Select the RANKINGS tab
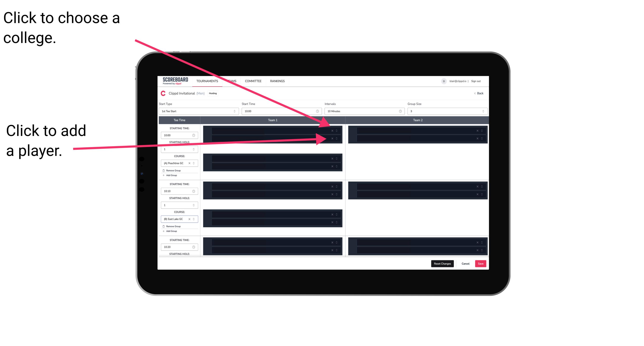This screenshot has width=644, height=346. click(x=278, y=81)
